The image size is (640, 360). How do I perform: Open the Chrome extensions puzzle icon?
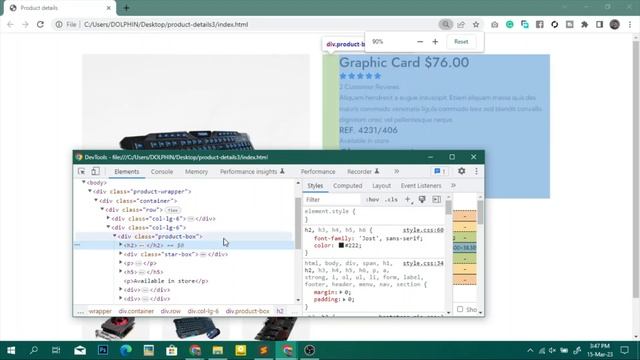click(584, 24)
